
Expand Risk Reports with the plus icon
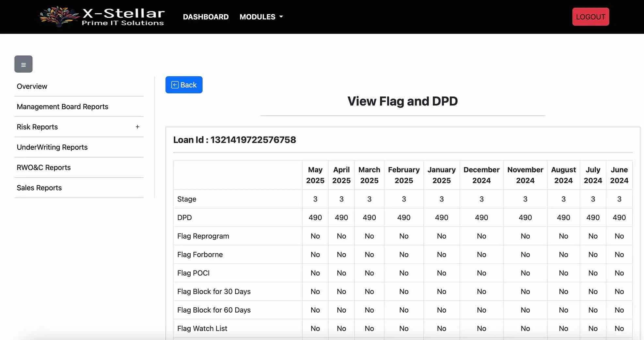(137, 127)
